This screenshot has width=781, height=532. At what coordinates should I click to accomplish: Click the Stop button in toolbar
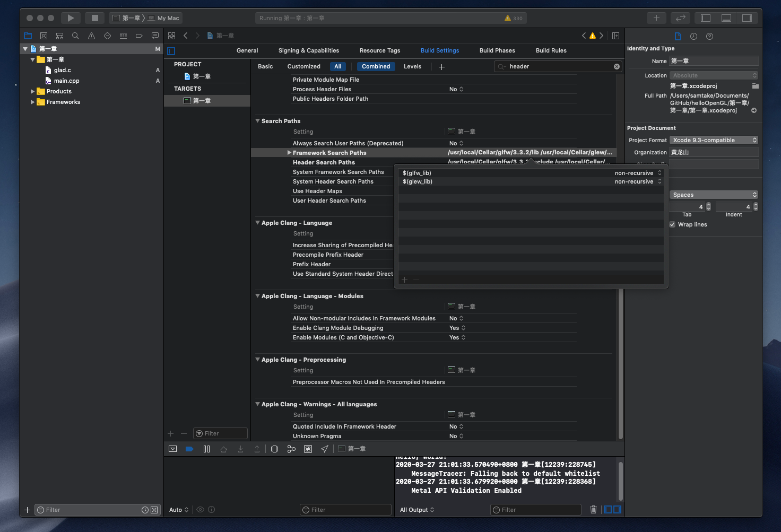pyautogui.click(x=95, y=18)
